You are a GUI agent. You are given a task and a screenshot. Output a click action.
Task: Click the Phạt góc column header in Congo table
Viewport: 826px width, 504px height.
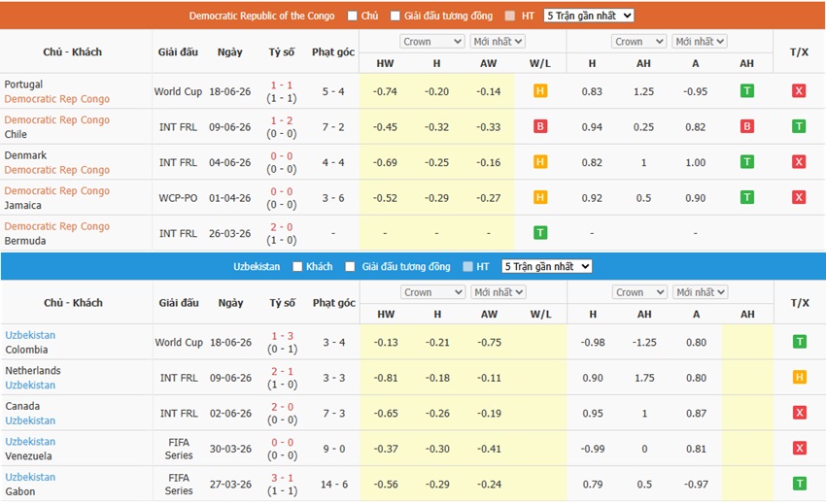(333, 52)
